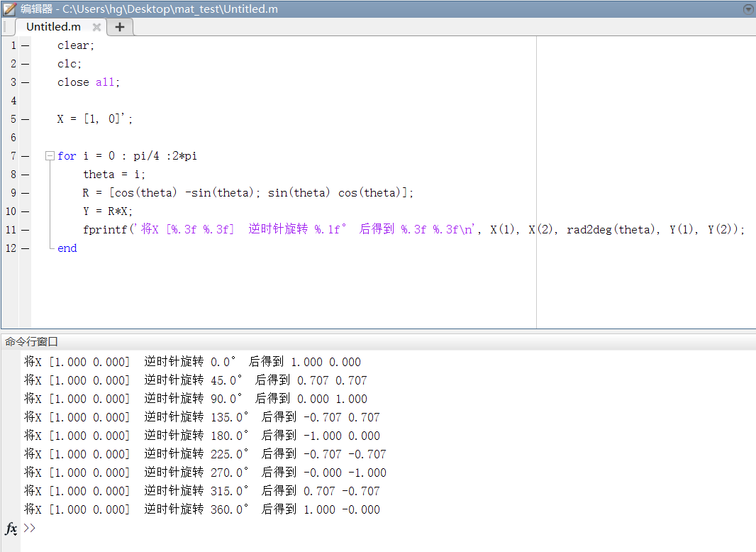
Task: Click 'close all;' code line
Action: (x=88, y=82)
